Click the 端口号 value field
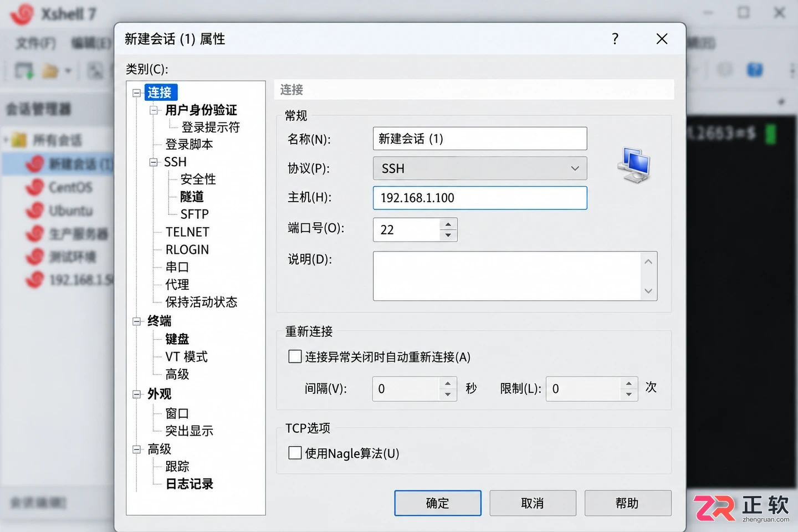798x532 pixels. click(406, 229)
